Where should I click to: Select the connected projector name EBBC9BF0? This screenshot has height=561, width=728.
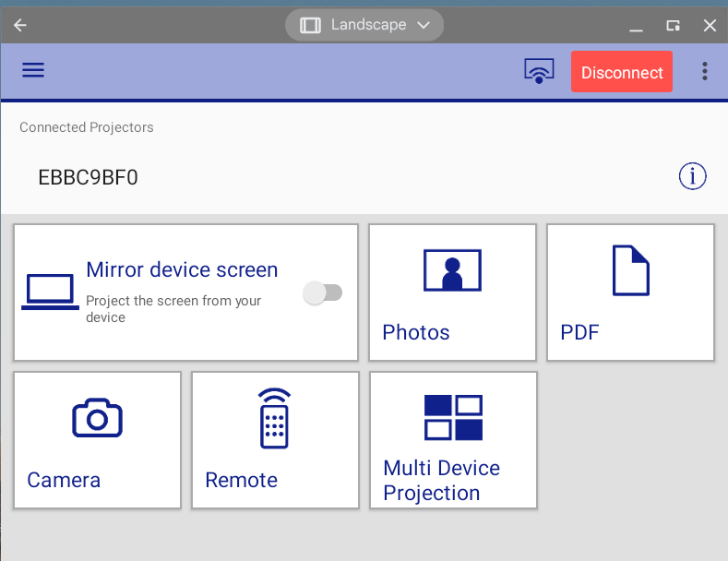88,177
